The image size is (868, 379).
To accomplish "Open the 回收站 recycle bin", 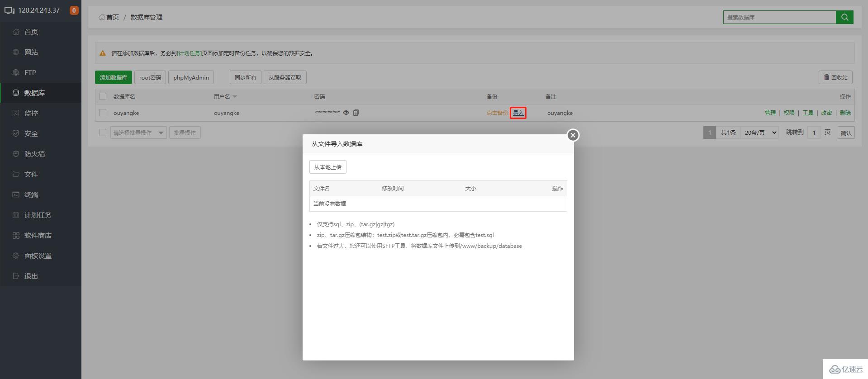I will tap(835, 77).
